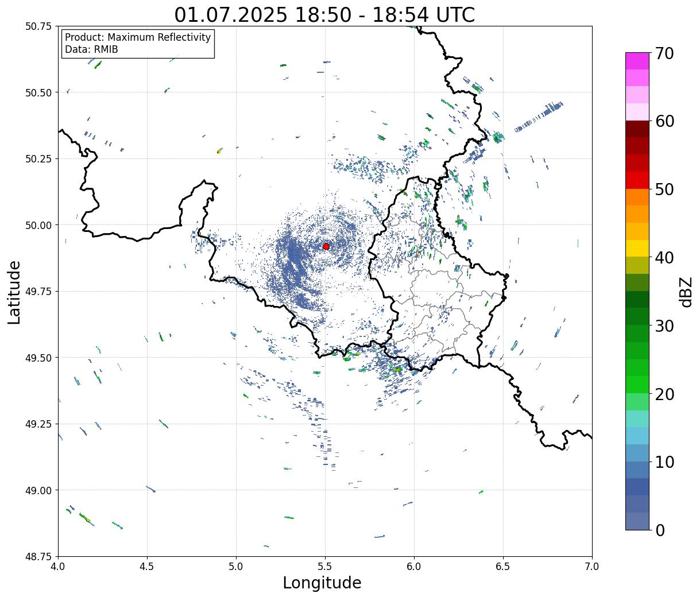
Task: Click the 'Data: RMIB' text
Action: (x=91, y=50)
